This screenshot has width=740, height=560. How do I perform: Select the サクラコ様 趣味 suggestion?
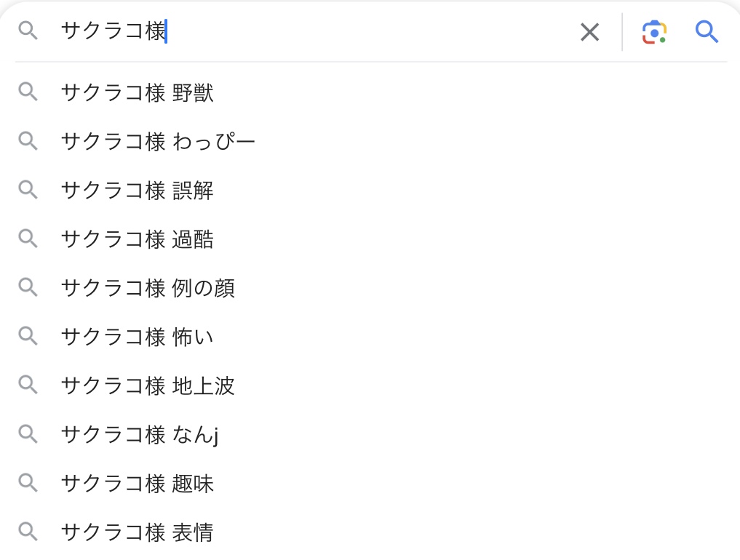point(138,483)
